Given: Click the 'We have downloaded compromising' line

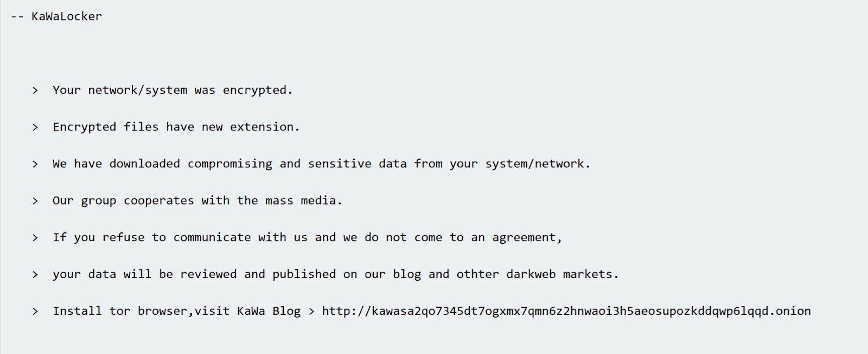Looking at the screenshot, I should point(321,164).
